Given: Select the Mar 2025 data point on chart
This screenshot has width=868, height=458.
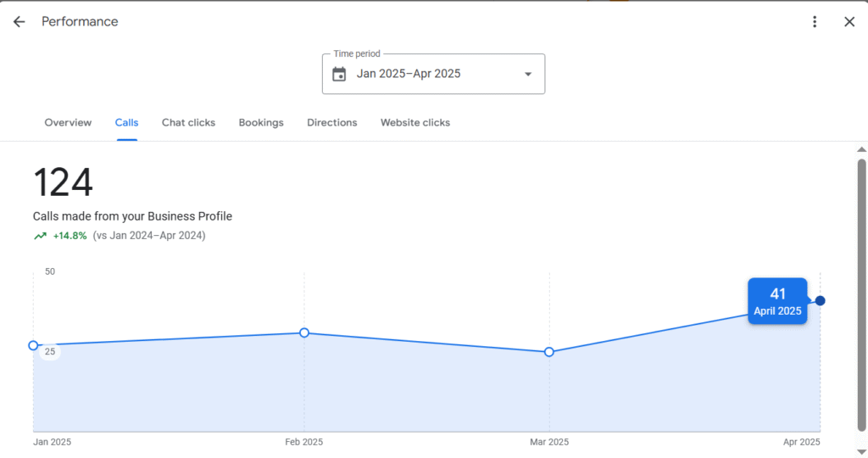Looking at the screenshot, I should (548, 352).
